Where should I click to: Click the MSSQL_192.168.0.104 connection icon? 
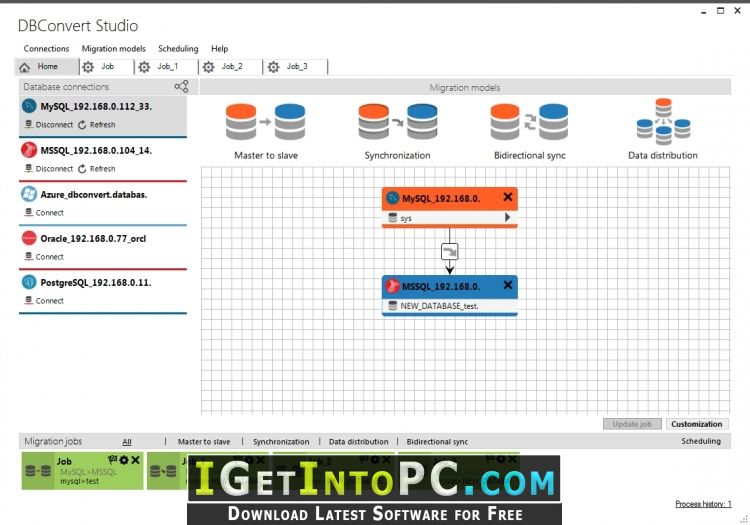(29, 150)
